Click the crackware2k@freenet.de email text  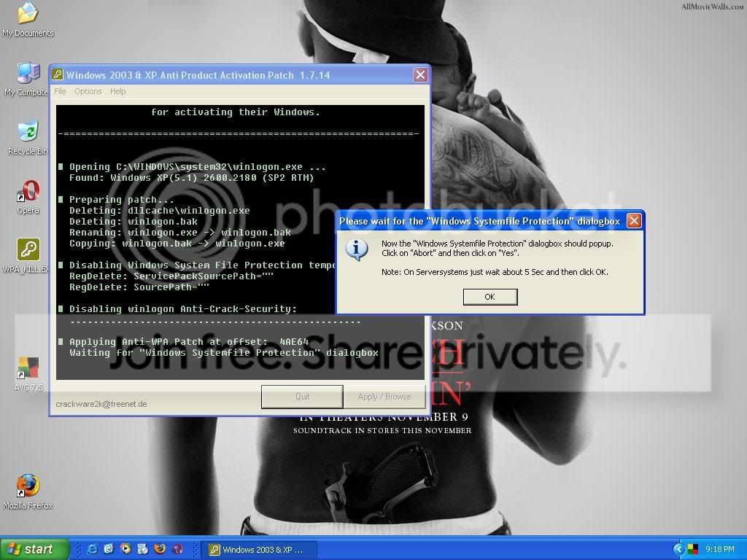[101, 404]
